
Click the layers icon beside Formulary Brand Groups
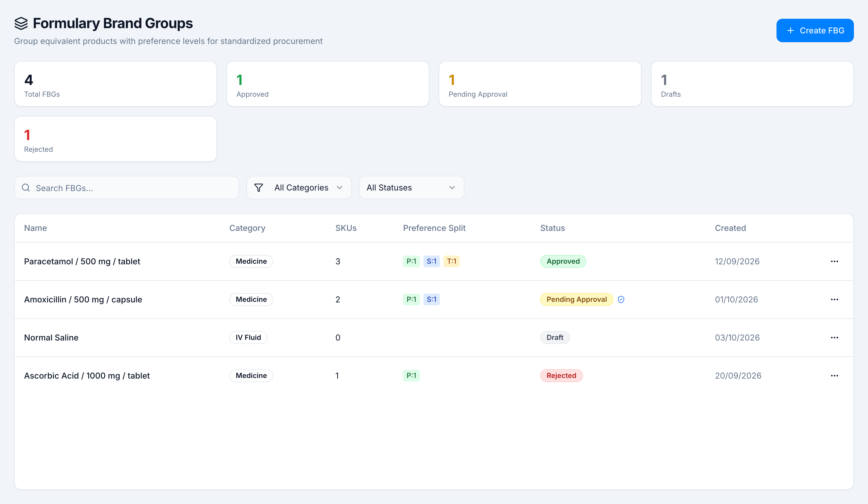(x=21, y=23)
